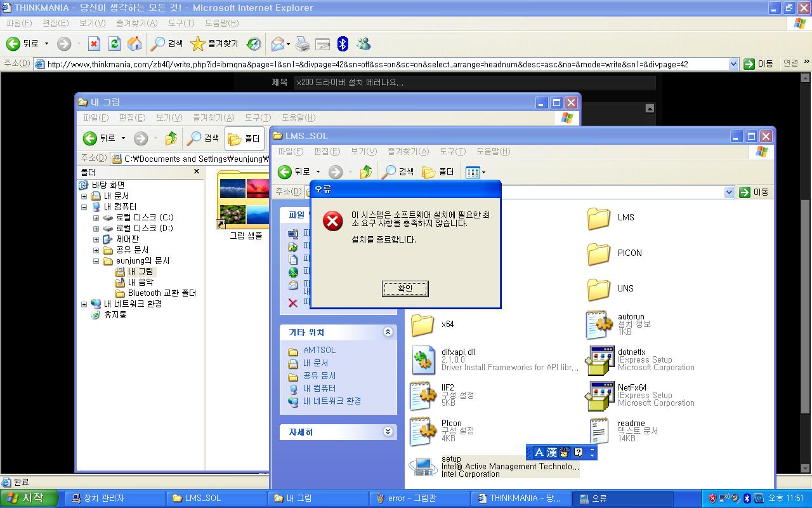Collapse the eunjung의 문서 tree node
The height and width of the screenshot is (508, 812).
coord(96,261)
